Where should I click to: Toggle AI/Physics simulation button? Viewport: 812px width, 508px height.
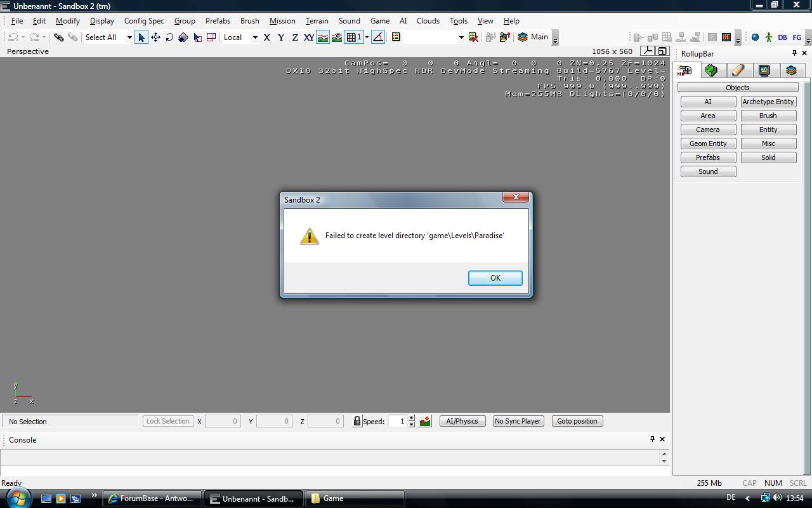pos(462,421)
